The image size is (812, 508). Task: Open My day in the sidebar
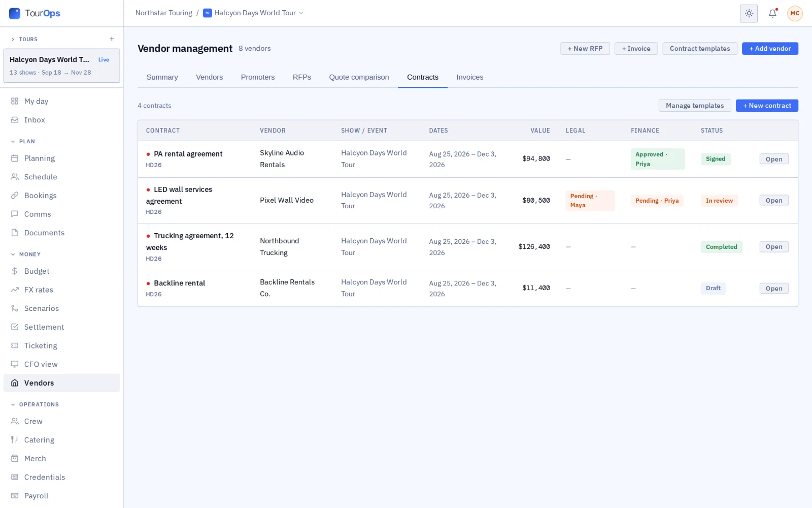tap(62, 101)
